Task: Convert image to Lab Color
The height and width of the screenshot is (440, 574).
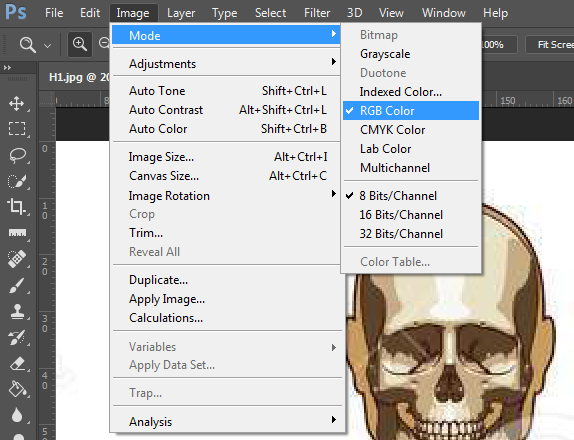Action: pos(411,149)
